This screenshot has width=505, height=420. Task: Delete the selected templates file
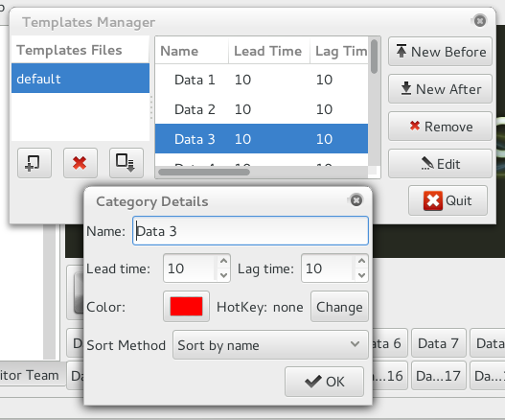(80, 163)
